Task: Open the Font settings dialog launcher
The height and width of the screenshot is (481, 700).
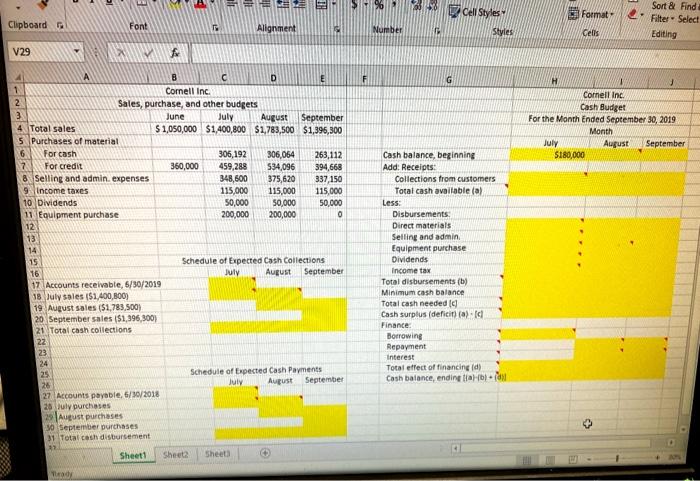Action: (x=216, y=28)
